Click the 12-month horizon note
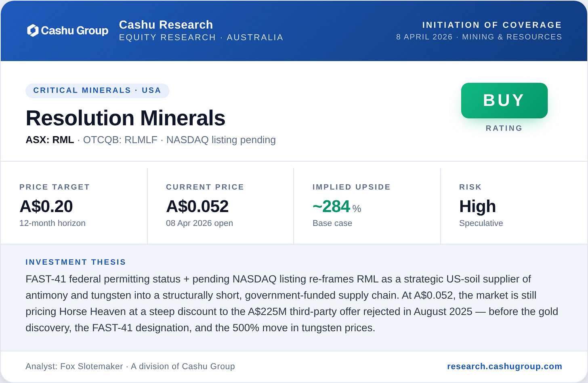 52,223
